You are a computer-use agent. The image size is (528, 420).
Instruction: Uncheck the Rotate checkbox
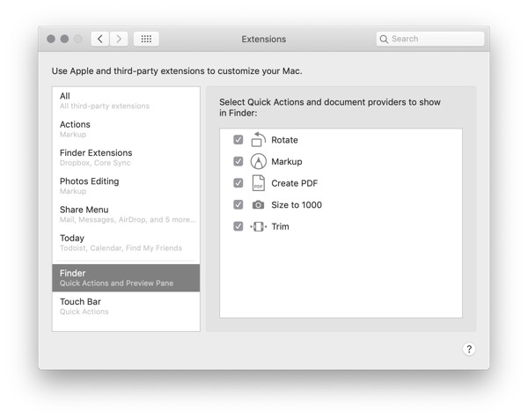tap(238, 139)
